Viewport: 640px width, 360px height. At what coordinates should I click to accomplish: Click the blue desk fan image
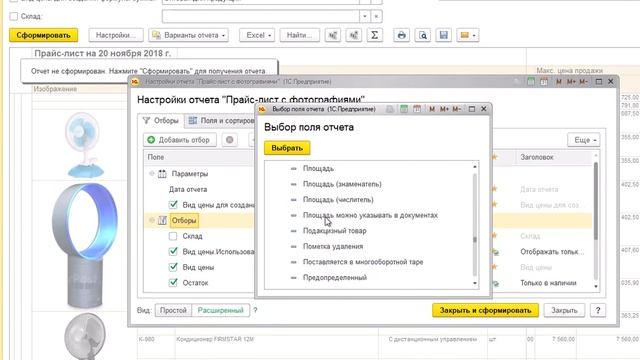coord(85,145)
